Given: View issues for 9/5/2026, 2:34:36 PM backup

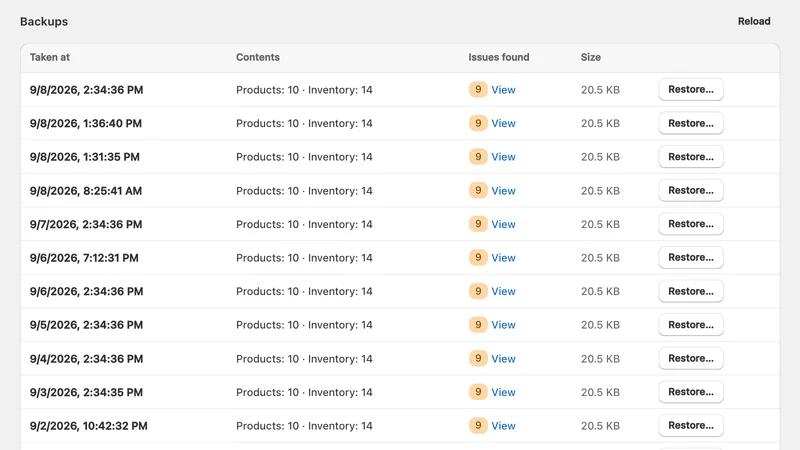Looking at the screenshot, I should [x=503, y=325].
